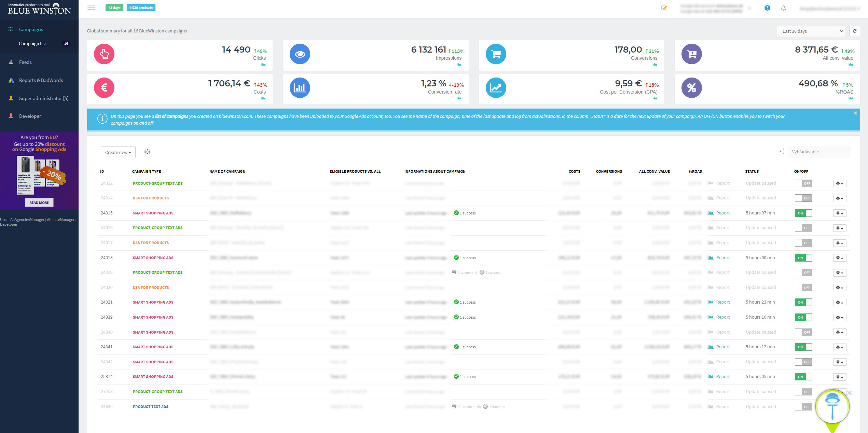Image resolution: width=868 pixels, height=433 pixels.
Task: Click the blue help question icon
Action: pyautogui.click(x=767, y=8)
